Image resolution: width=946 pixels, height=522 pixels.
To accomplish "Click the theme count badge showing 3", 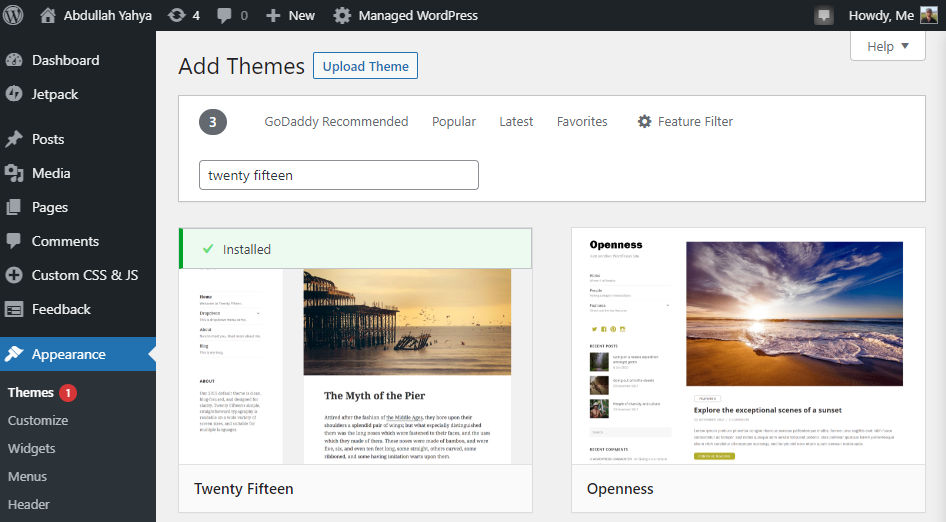I will coord(213,122).
